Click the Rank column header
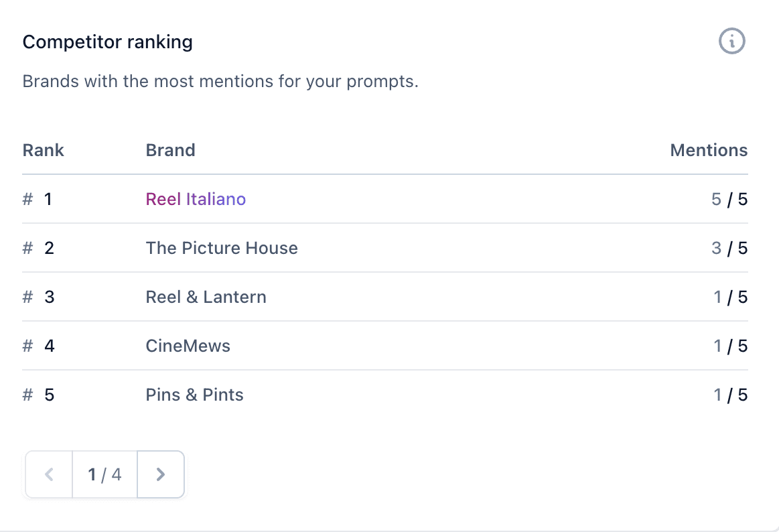Screen dimensions: 779x532 click(43, 150)
